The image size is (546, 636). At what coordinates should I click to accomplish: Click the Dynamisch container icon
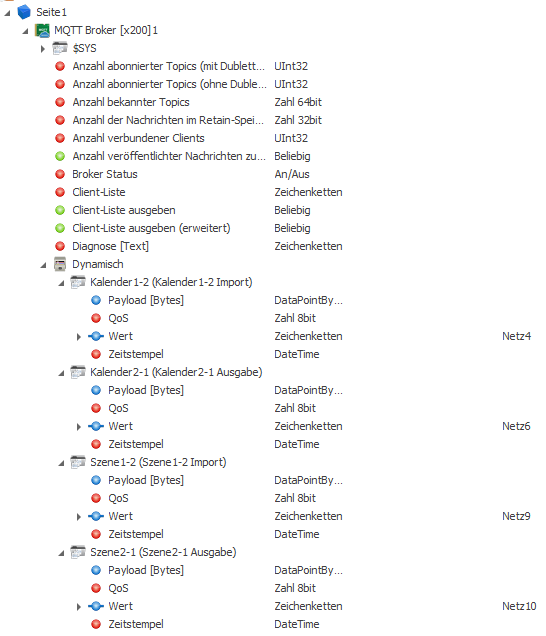click(x=60, y=264)
